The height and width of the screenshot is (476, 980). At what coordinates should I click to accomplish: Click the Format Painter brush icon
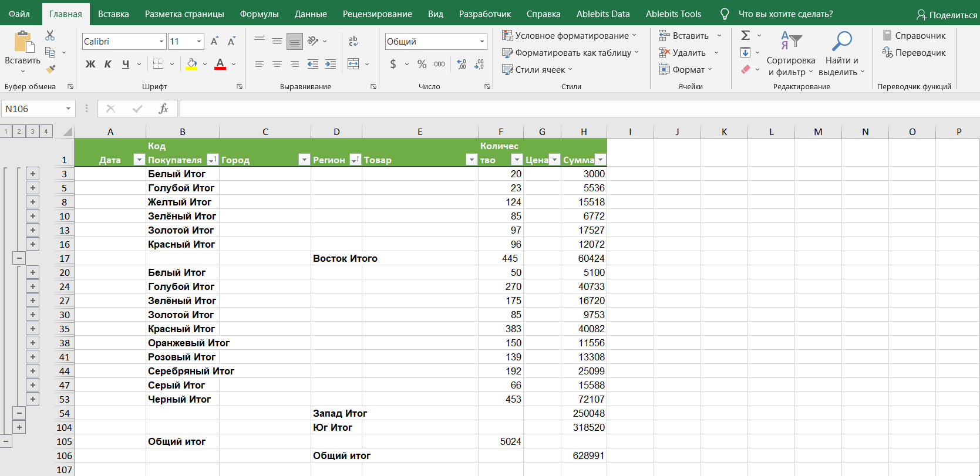[50, 69]
